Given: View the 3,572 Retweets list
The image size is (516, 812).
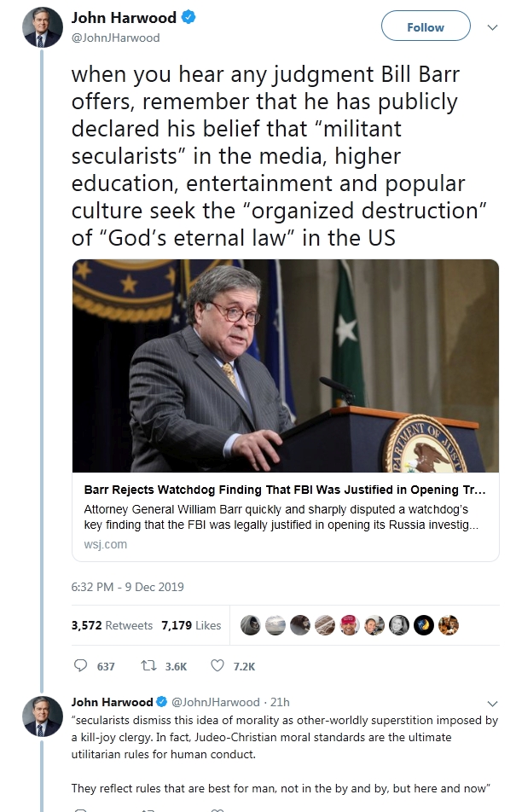Looking at the screenshot, I should pos(112,625).
